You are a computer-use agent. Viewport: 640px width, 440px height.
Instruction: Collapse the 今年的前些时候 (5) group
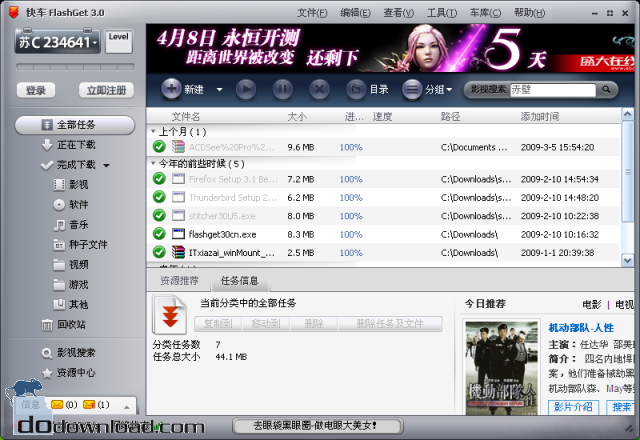pyautogui.click(x=153, y=163)
